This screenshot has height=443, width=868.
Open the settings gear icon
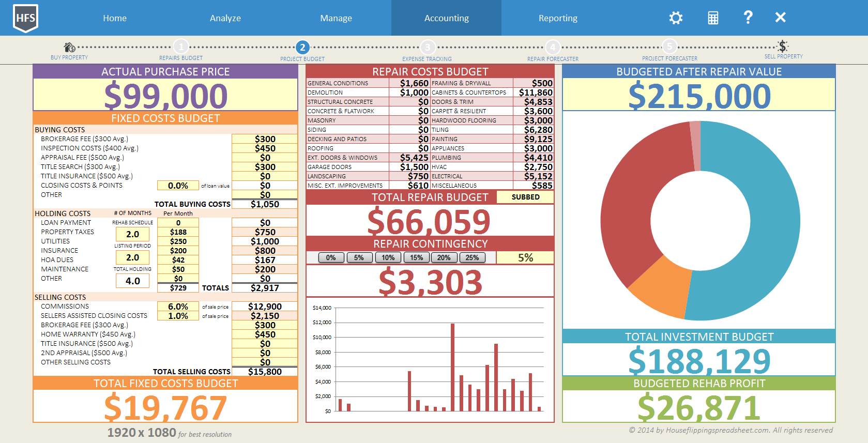click(x=676, y=18)
